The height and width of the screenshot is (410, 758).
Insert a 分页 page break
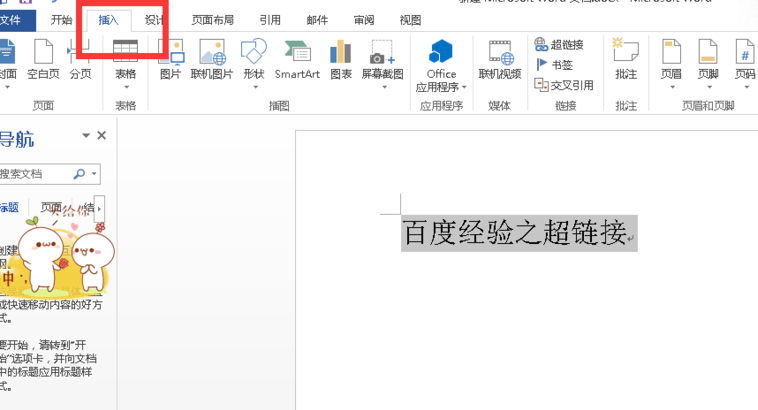81,60
